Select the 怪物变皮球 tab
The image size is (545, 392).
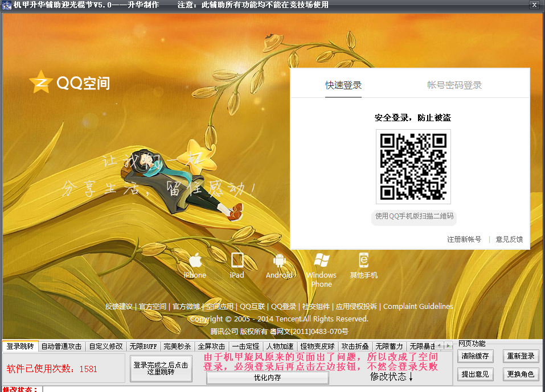pos(317,346)
